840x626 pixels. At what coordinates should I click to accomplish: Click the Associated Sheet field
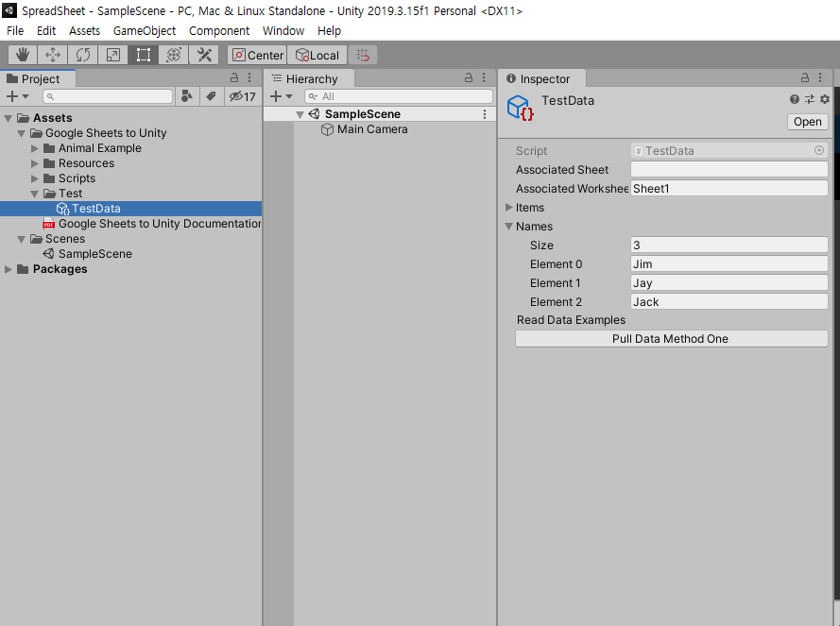729,169
